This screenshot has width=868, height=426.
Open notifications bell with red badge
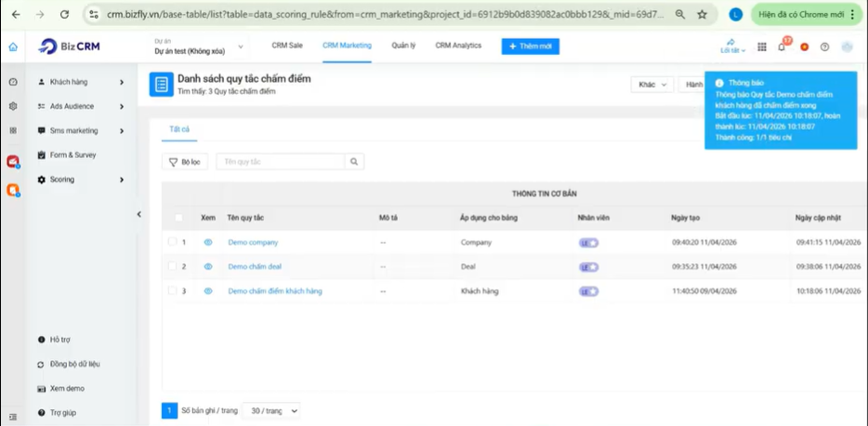coord(783,46)
